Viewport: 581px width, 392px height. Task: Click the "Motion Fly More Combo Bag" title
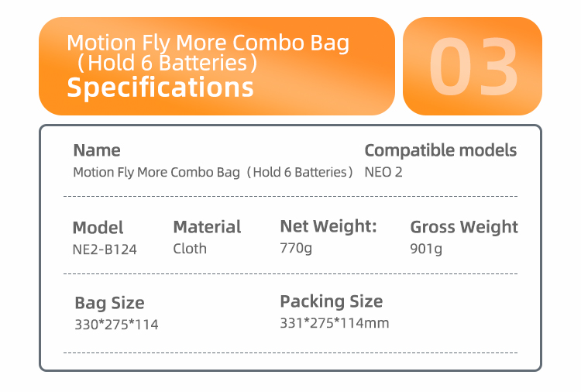point(208,43)
